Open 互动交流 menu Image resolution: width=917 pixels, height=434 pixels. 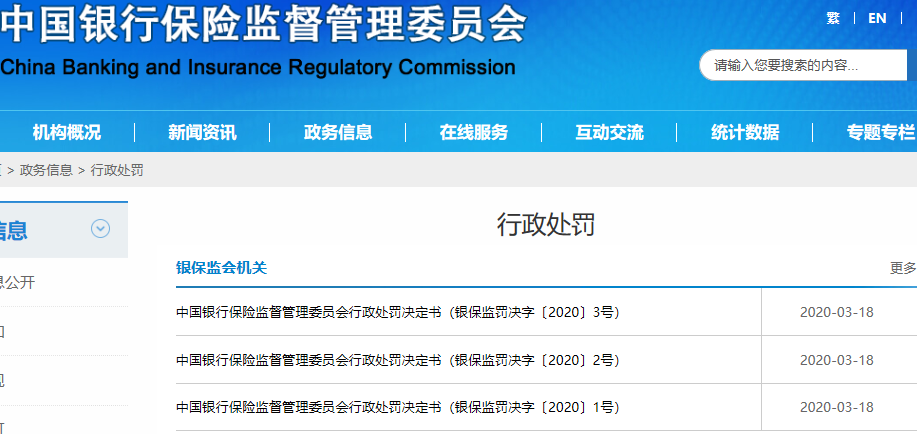point(609,133)
